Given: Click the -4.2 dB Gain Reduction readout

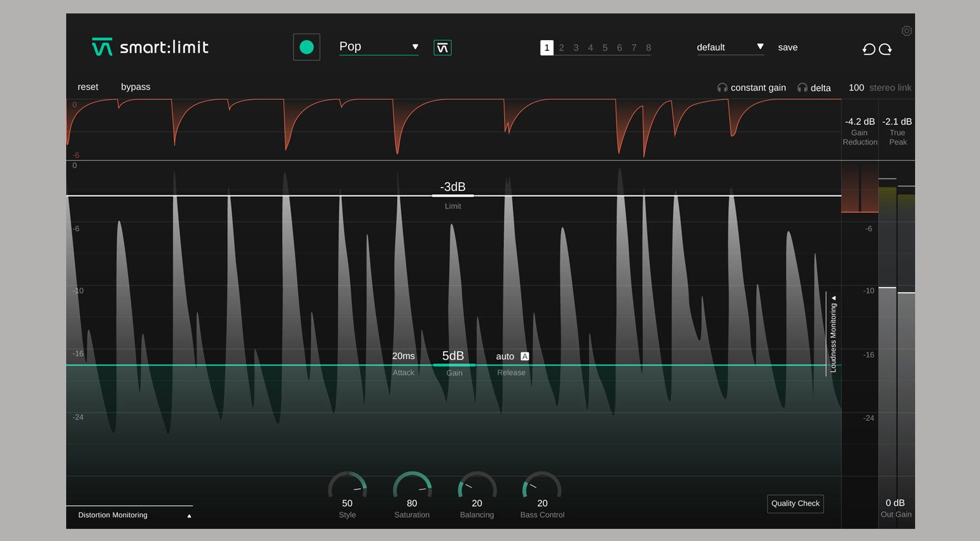Looking at the screenshot, I should (860, 122).
